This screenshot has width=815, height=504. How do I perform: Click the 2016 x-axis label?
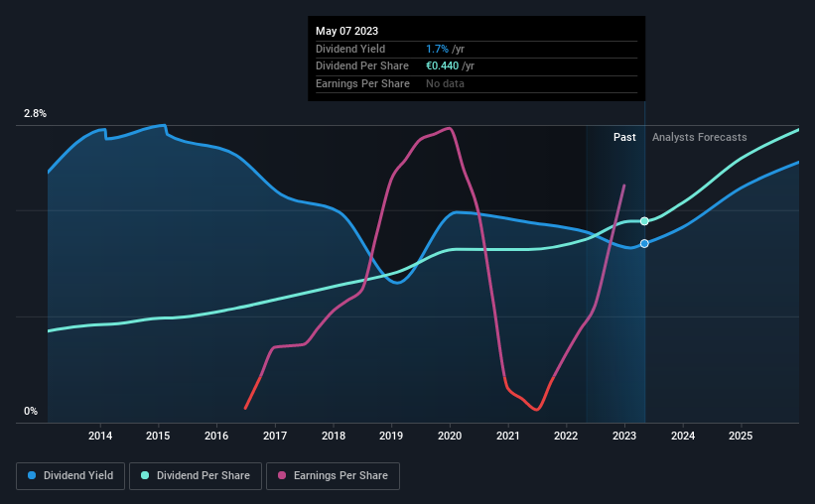pyautogui.click(x=216, y=436)
